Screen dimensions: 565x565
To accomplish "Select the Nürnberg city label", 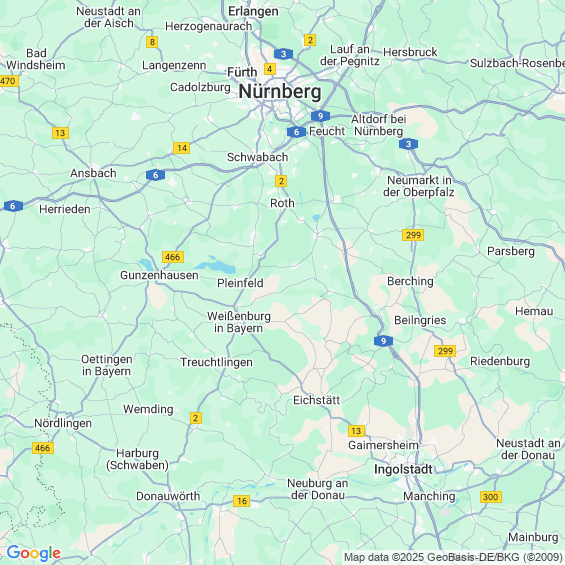I will 280,91.
